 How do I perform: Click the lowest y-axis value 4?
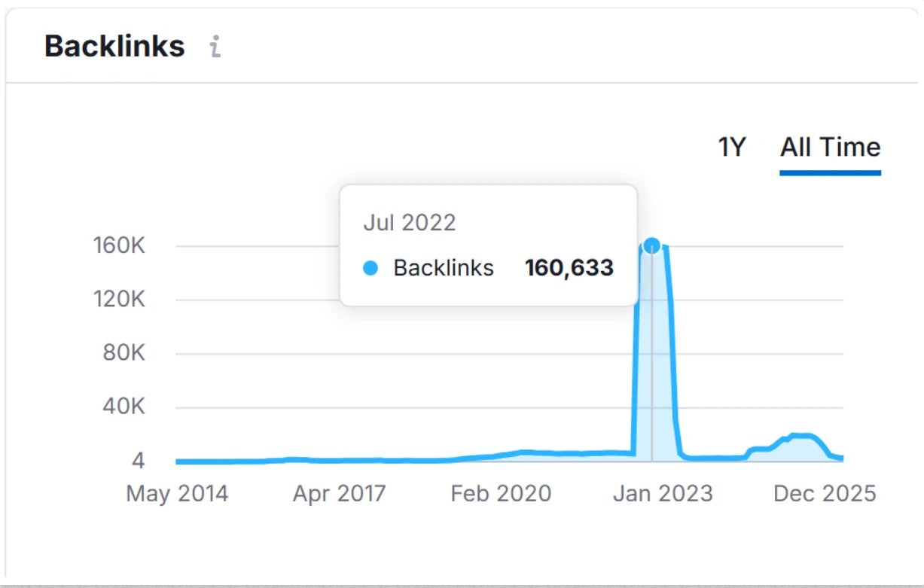pyautogui.click(x=139, y=461)
